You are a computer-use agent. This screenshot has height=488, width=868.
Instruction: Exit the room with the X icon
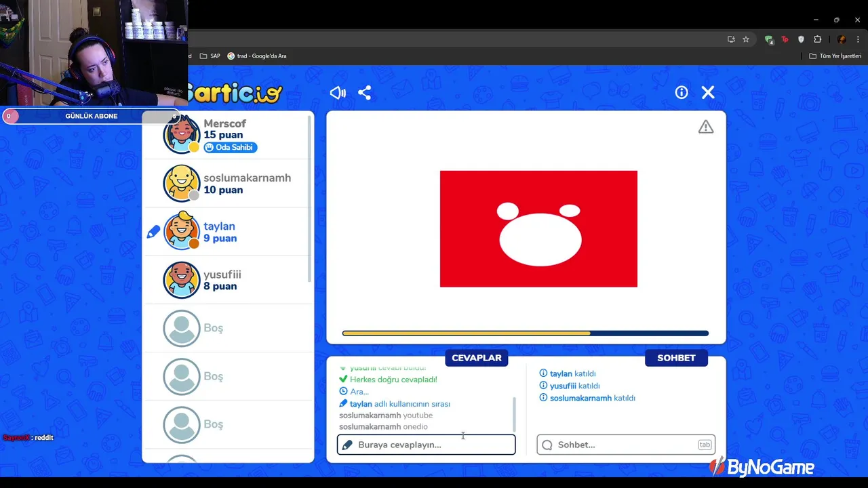[x=708, y=93]
